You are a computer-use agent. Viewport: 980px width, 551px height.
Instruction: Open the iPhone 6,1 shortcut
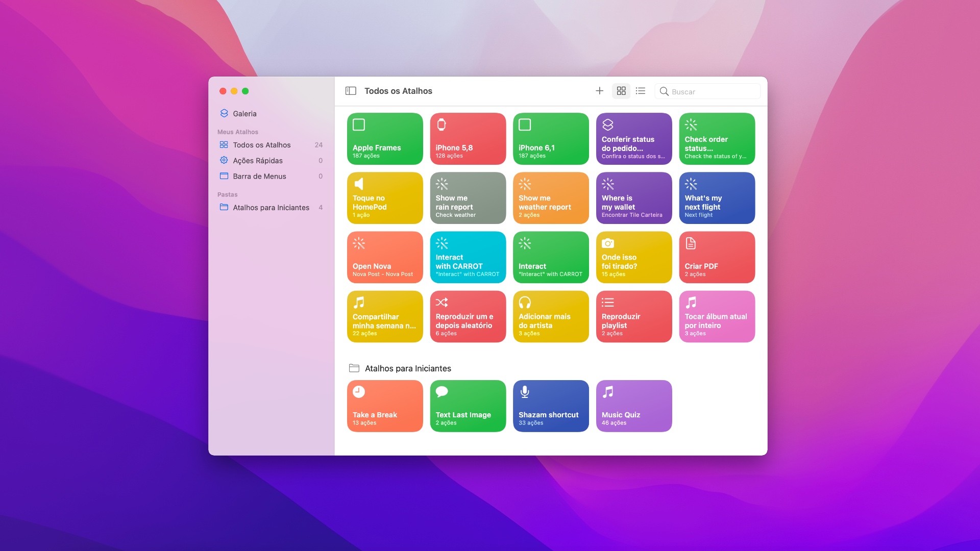[x=551, y=138]
